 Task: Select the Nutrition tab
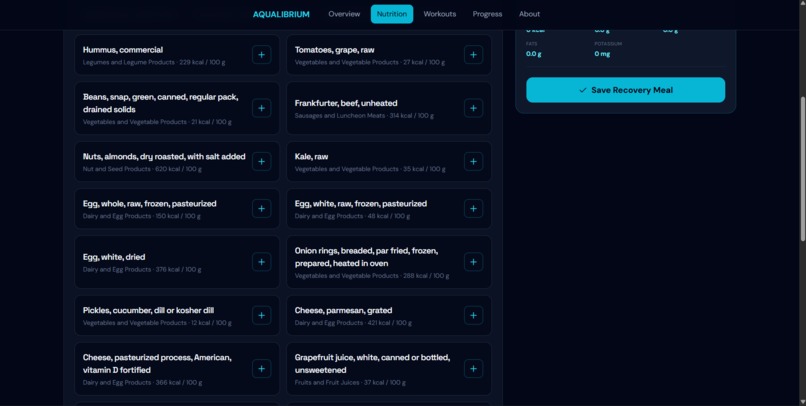click(x=392, y=14)
